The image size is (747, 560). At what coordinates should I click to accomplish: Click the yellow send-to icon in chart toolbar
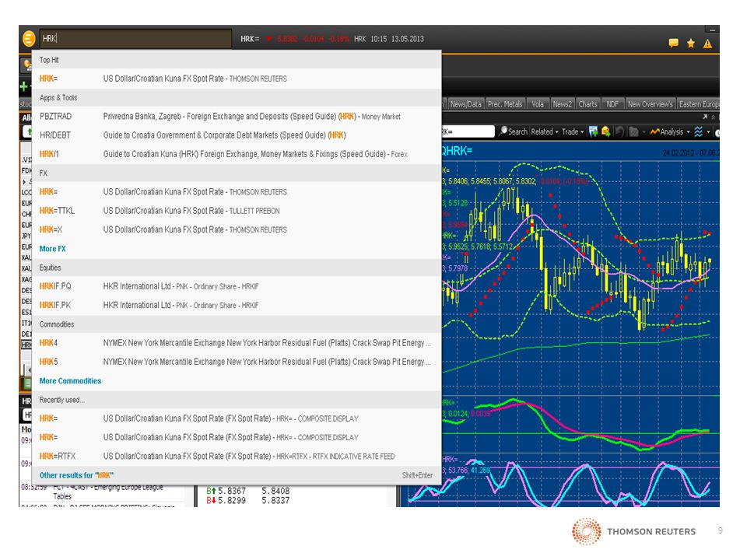(x=605, y=131)
